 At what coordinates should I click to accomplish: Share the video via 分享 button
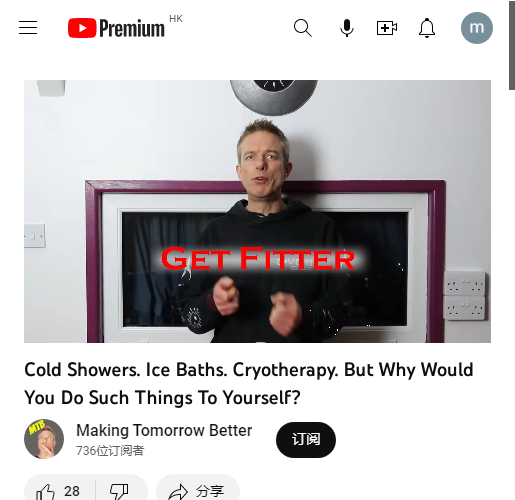coord(198,490)
